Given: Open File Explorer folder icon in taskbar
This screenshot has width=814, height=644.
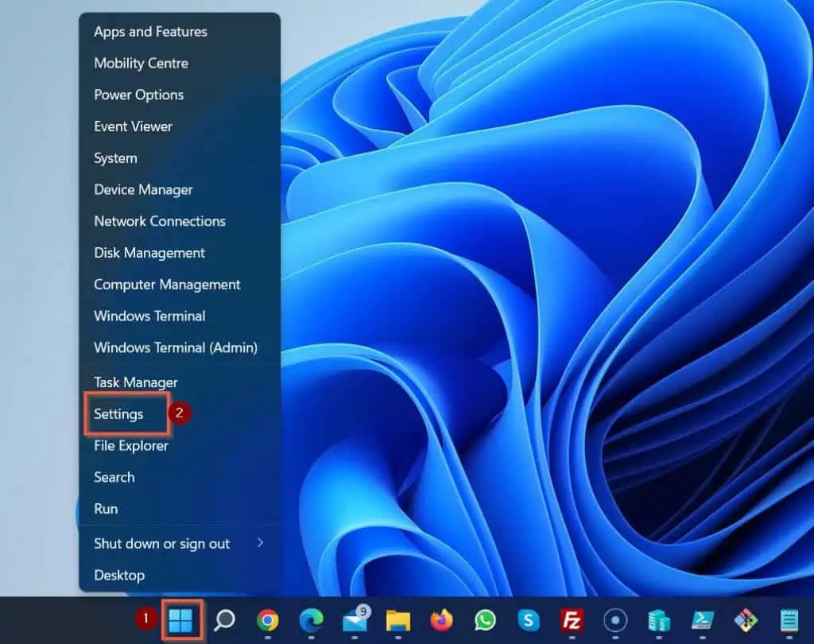Looking at the screenshot, I should click(x=398, y=620).
